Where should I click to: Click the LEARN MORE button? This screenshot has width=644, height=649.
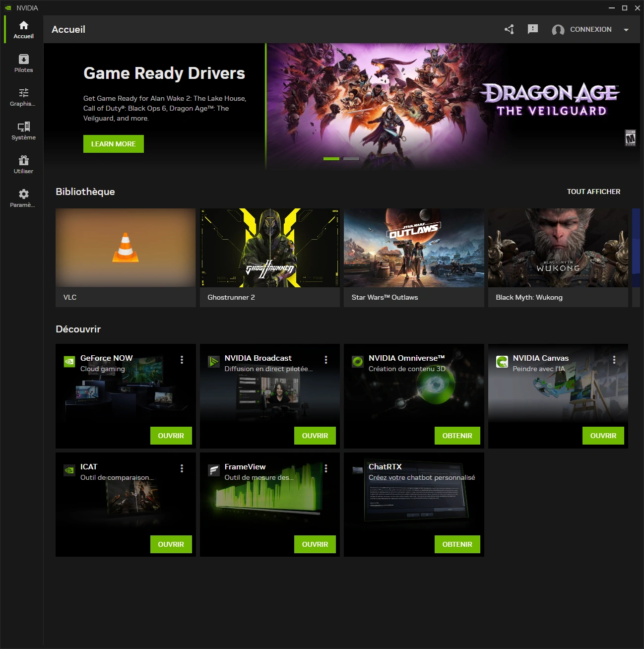114,144
